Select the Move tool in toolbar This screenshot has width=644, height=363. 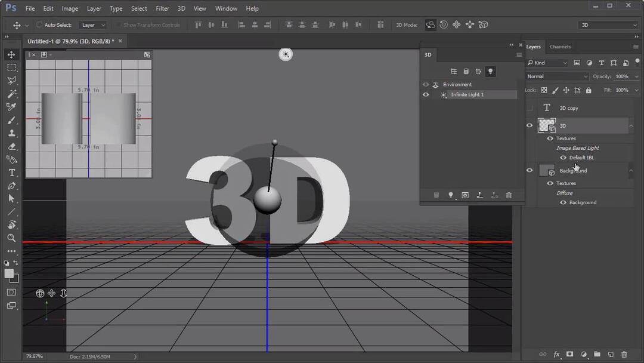coord(11,54)
